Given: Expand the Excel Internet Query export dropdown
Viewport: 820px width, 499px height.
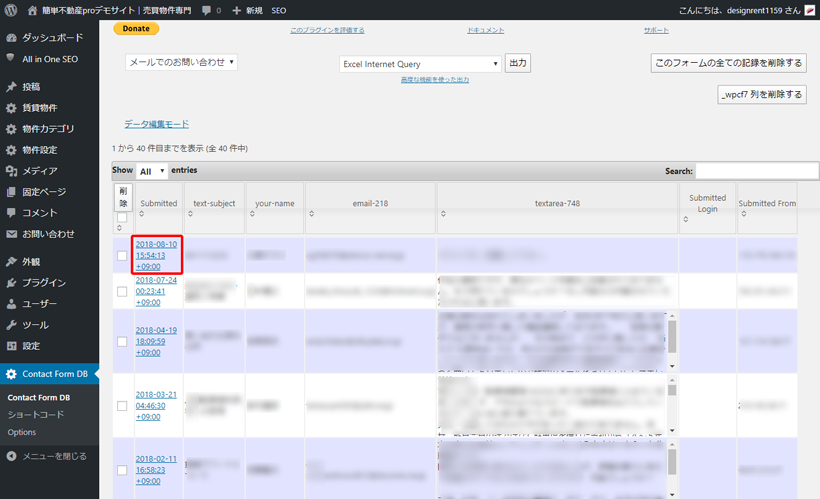Looking at the screenshot, I should [420, 64].
